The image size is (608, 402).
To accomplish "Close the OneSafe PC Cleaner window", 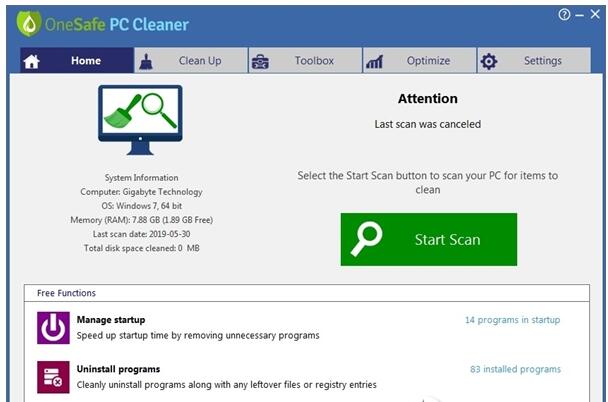I will 595,14.
